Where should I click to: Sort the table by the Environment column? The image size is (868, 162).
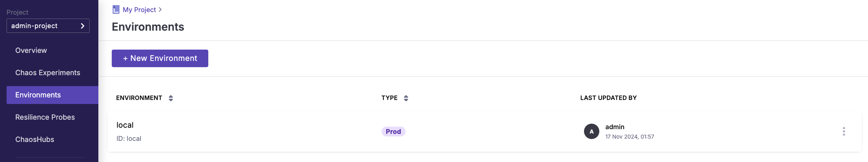[171, 98]
